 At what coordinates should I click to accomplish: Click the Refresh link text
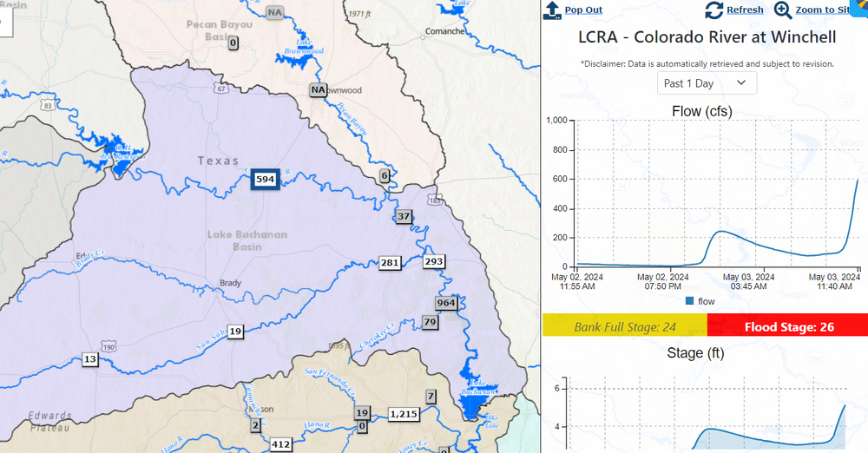(x=745, y=10)
